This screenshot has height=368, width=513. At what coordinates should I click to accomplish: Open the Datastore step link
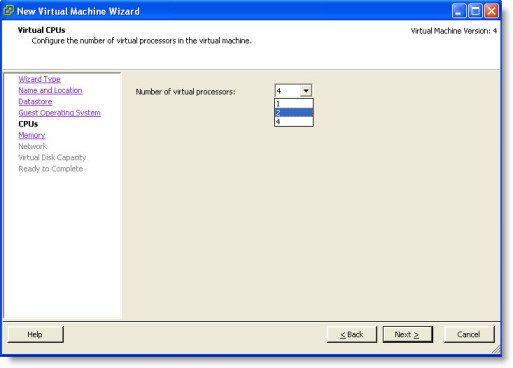coord(35,102)
